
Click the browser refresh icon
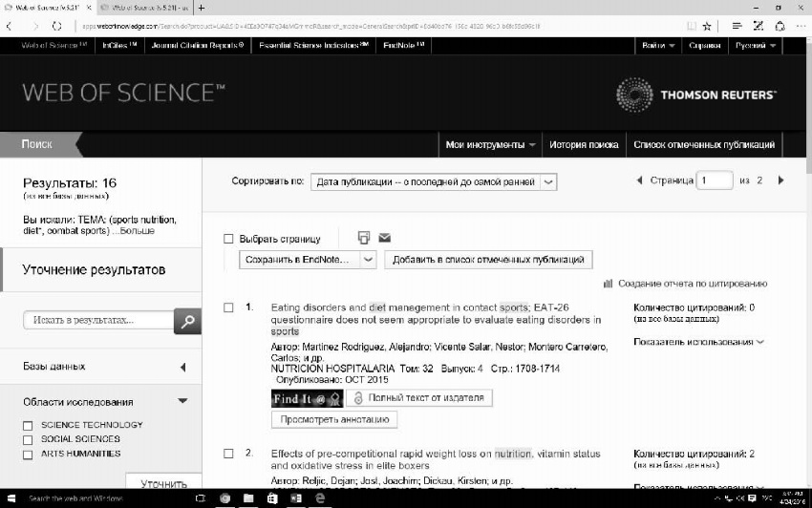click(x=56, y=26)
